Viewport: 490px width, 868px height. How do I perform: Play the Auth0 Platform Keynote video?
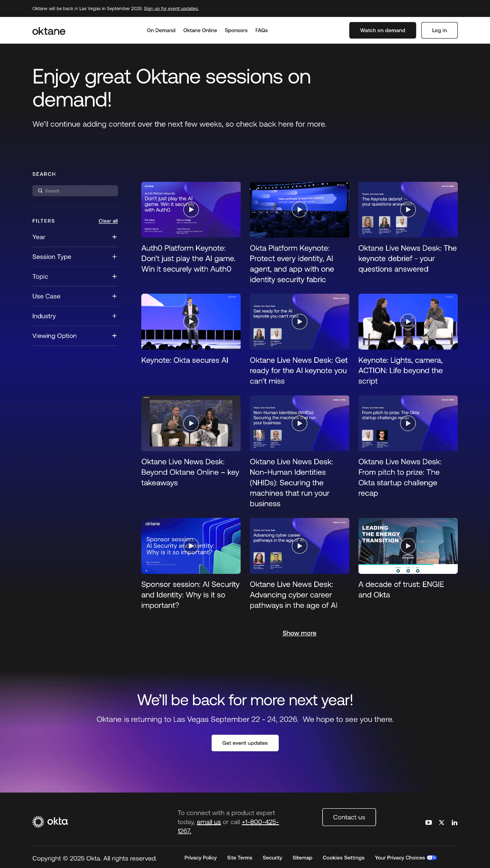(191, 209)
